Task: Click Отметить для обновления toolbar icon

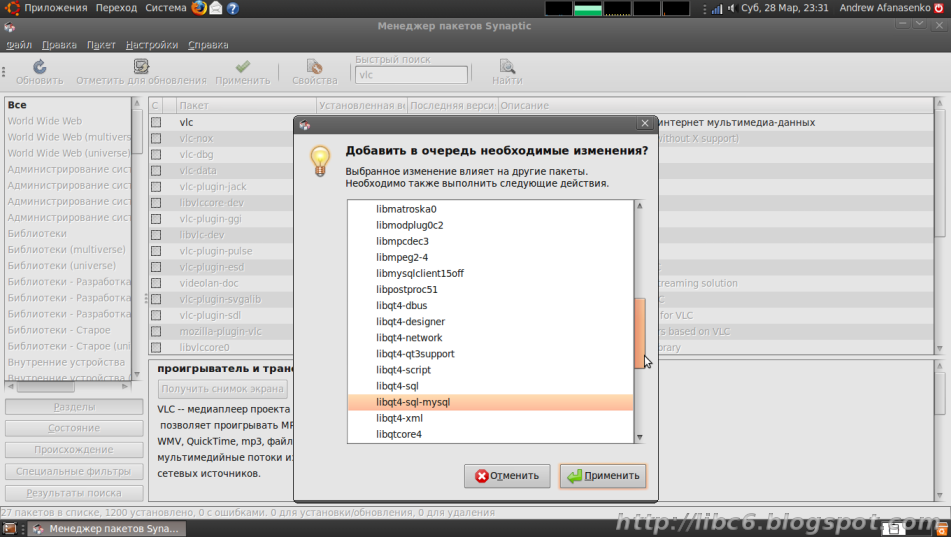Action: pyautogui.click(x=141, y=66)
